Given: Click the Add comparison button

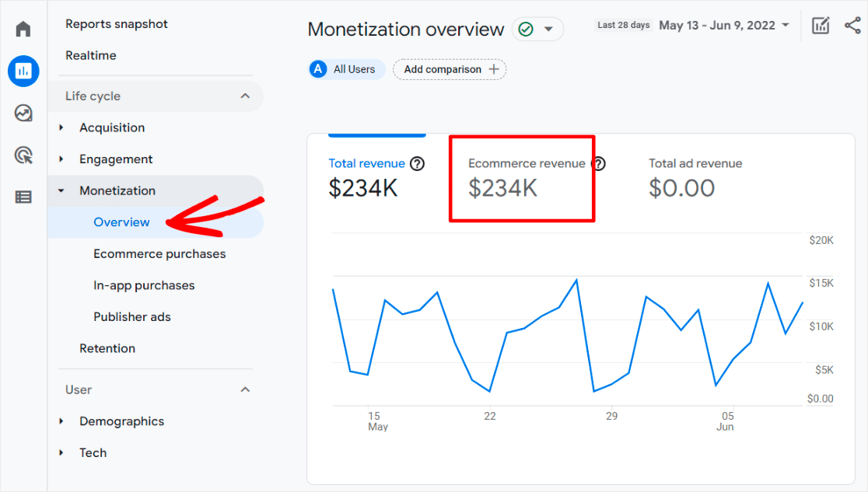Looking at the screenshot, I should click(x=450, y=69).
